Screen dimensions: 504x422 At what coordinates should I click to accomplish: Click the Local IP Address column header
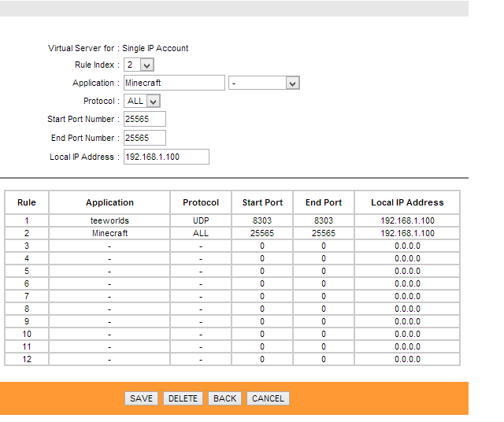pos(407,202)
